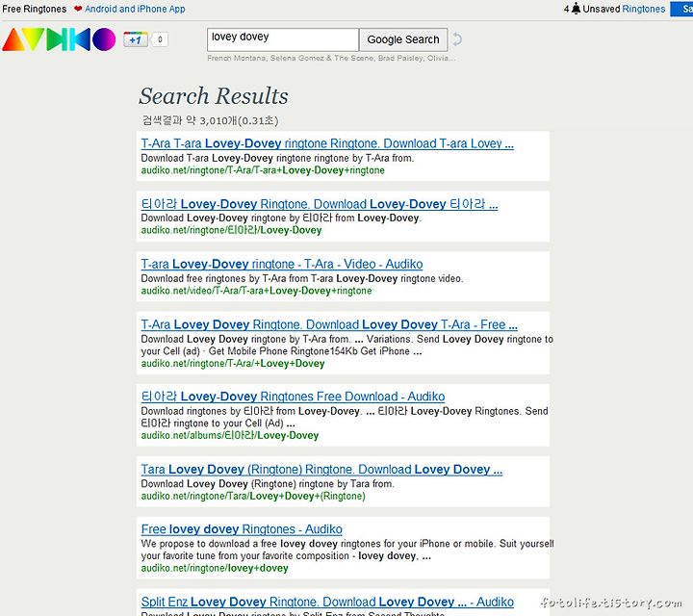This screenshot has width=693, height=616.
Task: Open Free lovey dovey Ringtones - Audiko result
Action: pos(242,529)
